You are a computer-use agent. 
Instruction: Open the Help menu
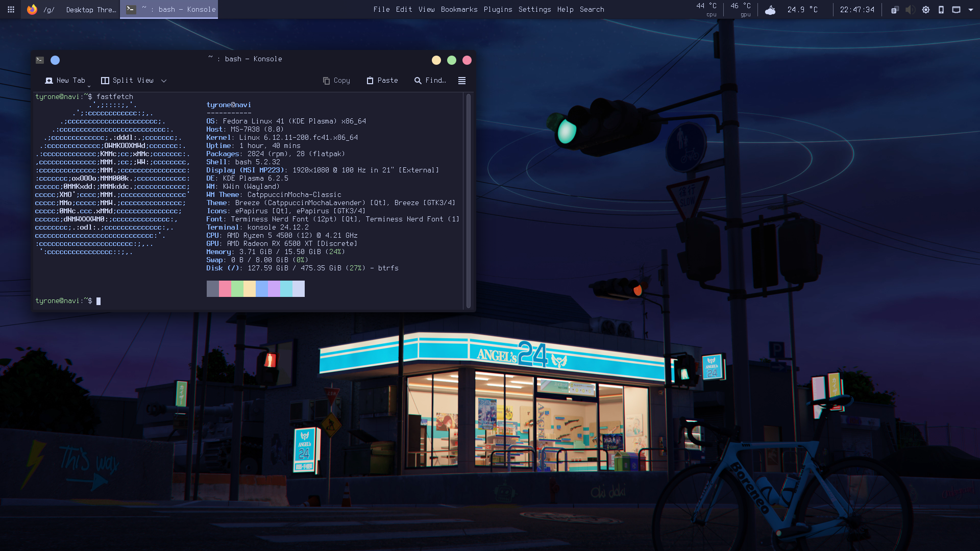565,9
